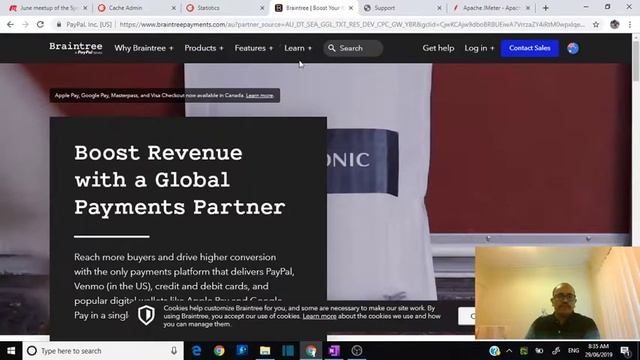
Task: Open OneNote from taskbar
Action: (334, 351)
